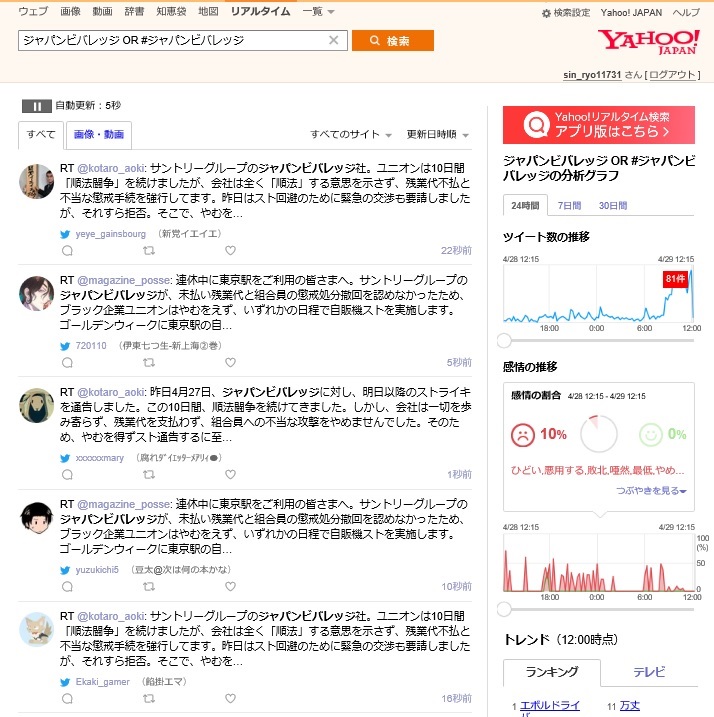This screenshot has width=714, height=717.
Task: Reply icon on xxxxxxmary tweet
Action: pos(67,475)
